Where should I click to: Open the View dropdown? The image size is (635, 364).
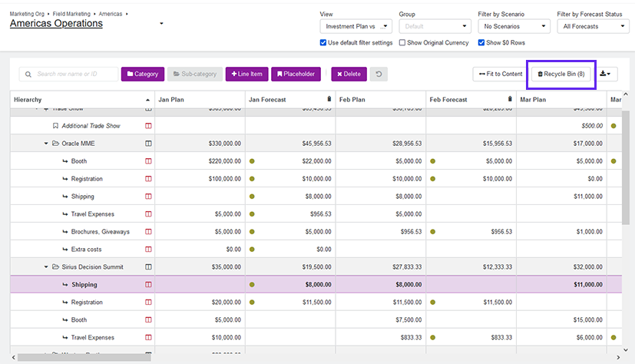pos(356,26)
